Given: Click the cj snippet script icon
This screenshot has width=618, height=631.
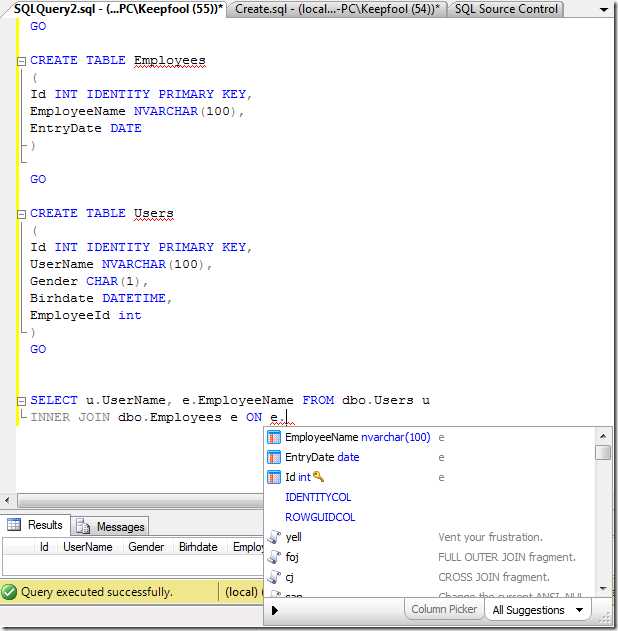Looking at the screenshot, I should click(x=274, y=577).
